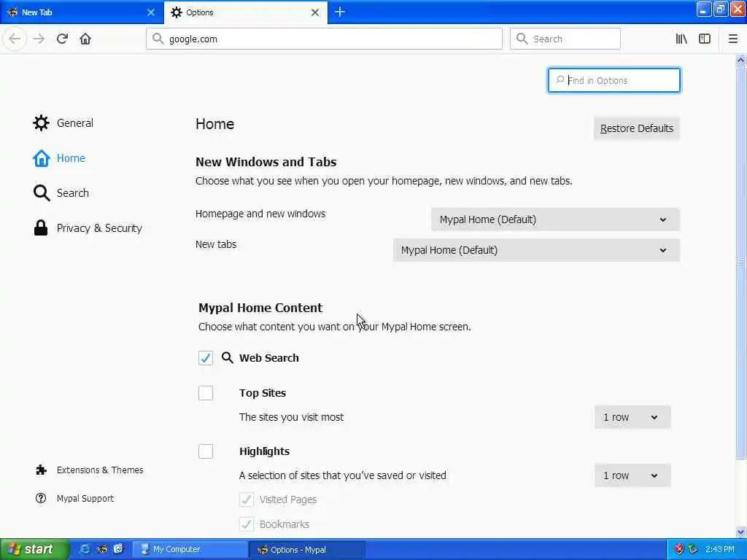Enable the Highlights checkbox
747x560 pixels.
[205, 451]
